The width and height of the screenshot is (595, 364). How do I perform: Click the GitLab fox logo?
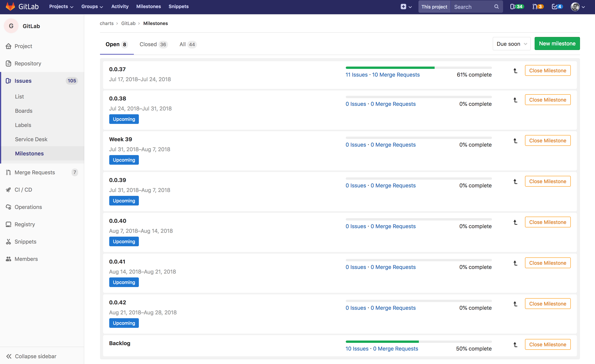click(10, 7)
